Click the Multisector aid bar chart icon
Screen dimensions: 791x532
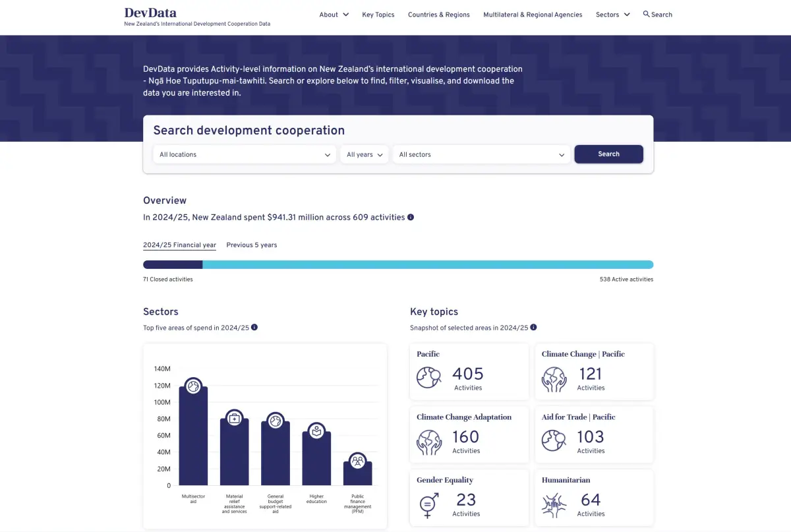pyautogui.click(x=193, y=386)
